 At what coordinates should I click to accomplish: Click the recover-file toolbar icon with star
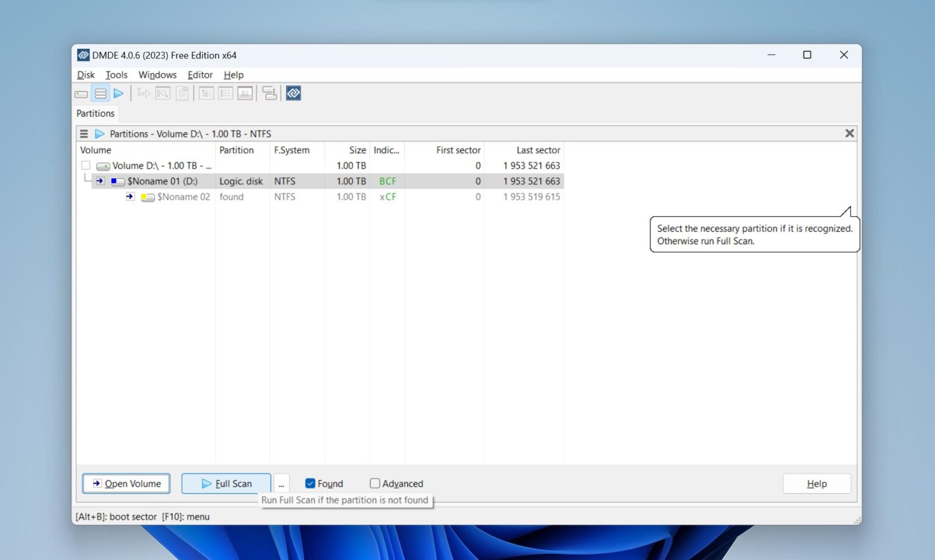[183, 93]
